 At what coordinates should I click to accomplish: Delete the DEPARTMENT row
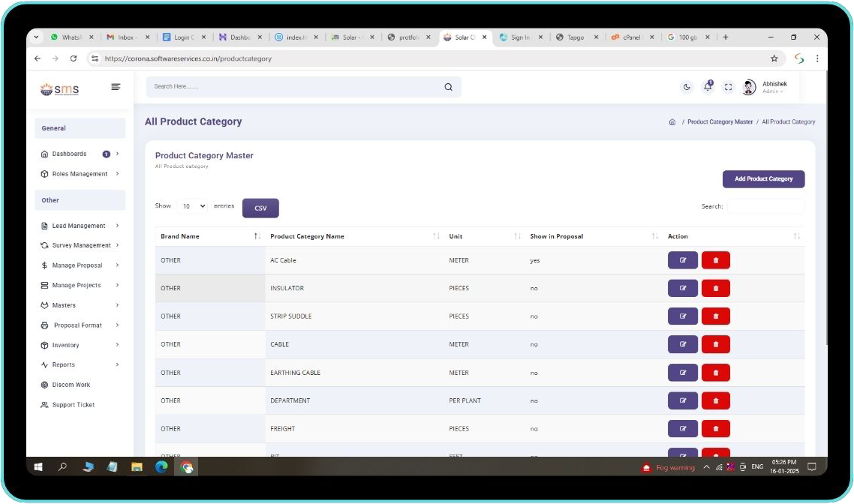(716, 400)
